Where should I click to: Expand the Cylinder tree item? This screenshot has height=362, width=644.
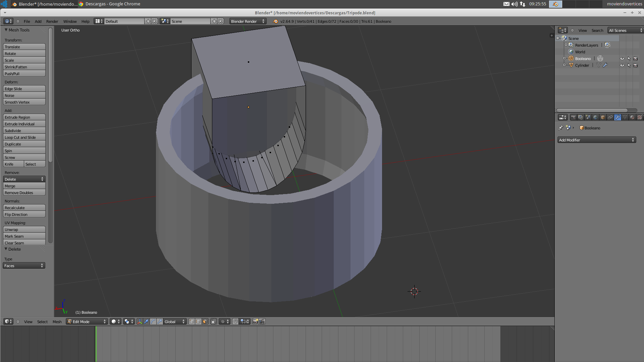tap(564, 65)
